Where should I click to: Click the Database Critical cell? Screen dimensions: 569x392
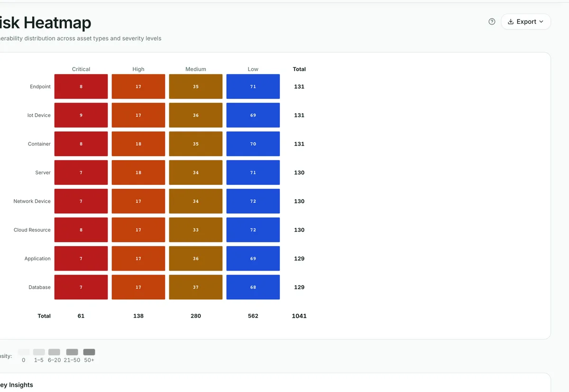(x=81, y=287)
